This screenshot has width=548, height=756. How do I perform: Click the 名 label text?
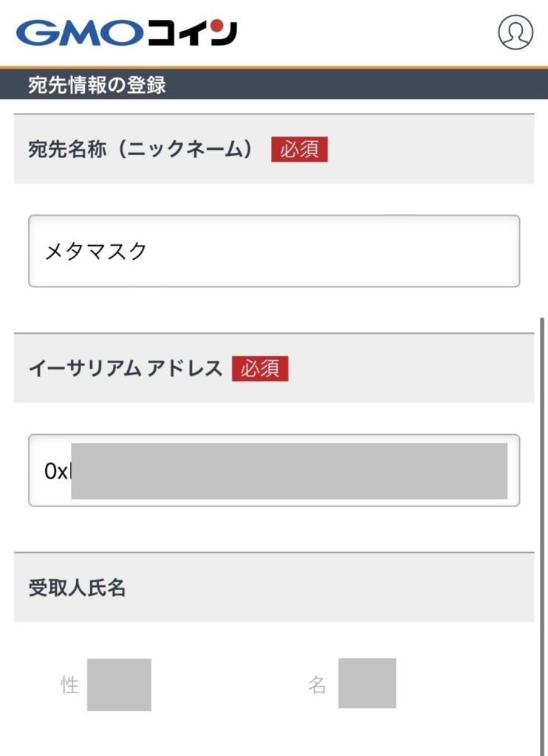point(318,685)
